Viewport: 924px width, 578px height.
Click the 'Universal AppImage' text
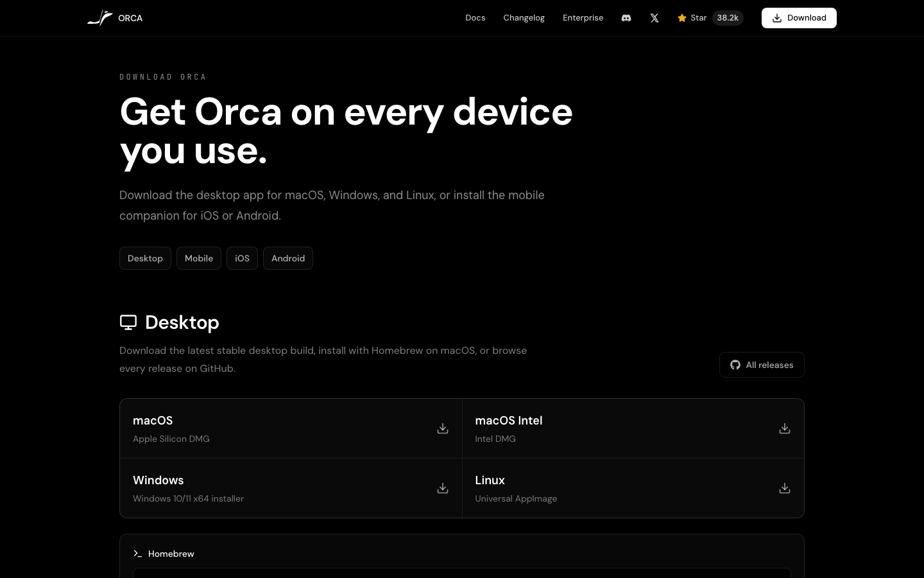coord(516,498)
